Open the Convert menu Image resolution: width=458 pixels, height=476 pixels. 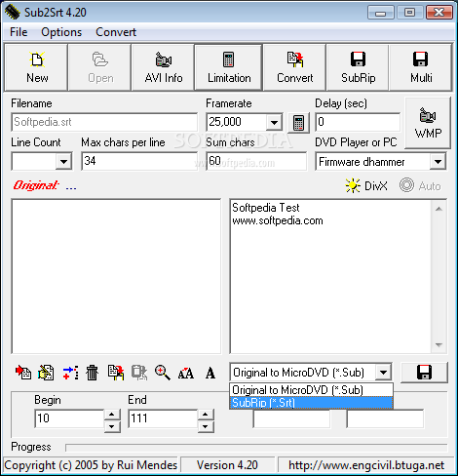point(116,32)
